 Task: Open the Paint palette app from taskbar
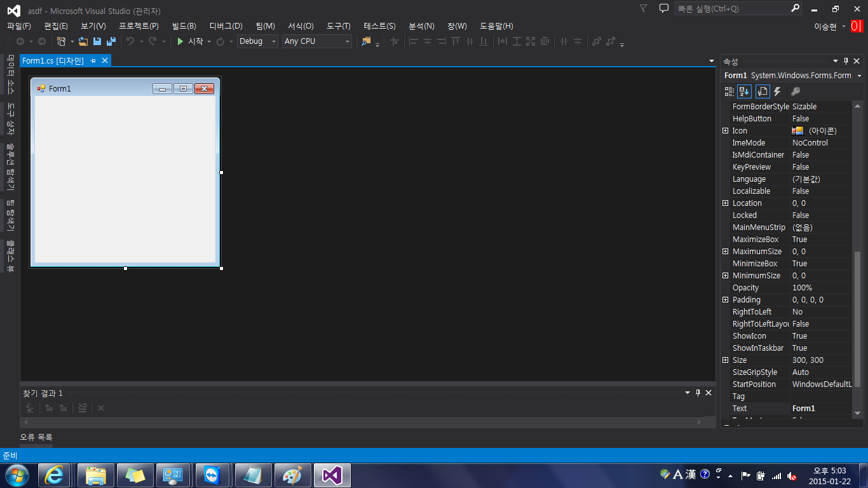(293, 475)
